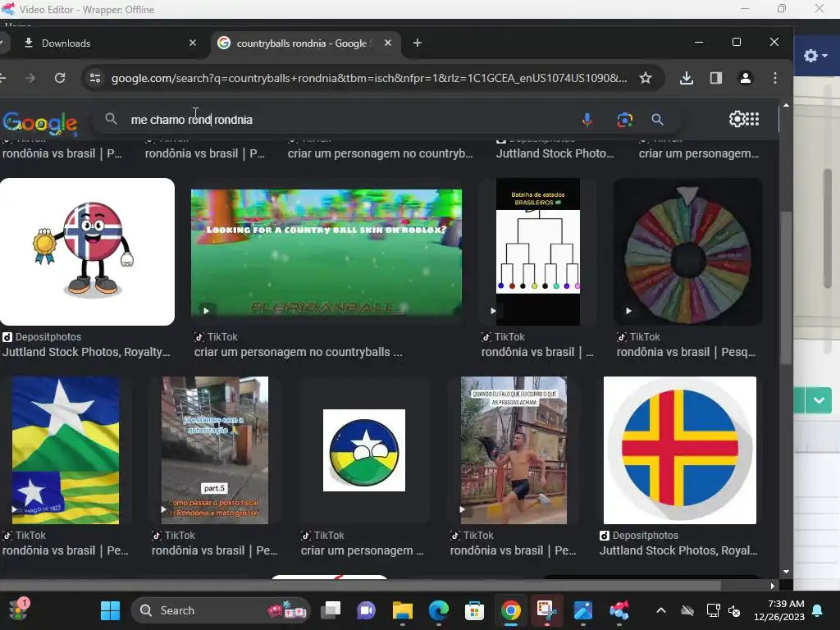
Task: Click horizontal scrollbar right arrow
Action: (x=773, y=586)
